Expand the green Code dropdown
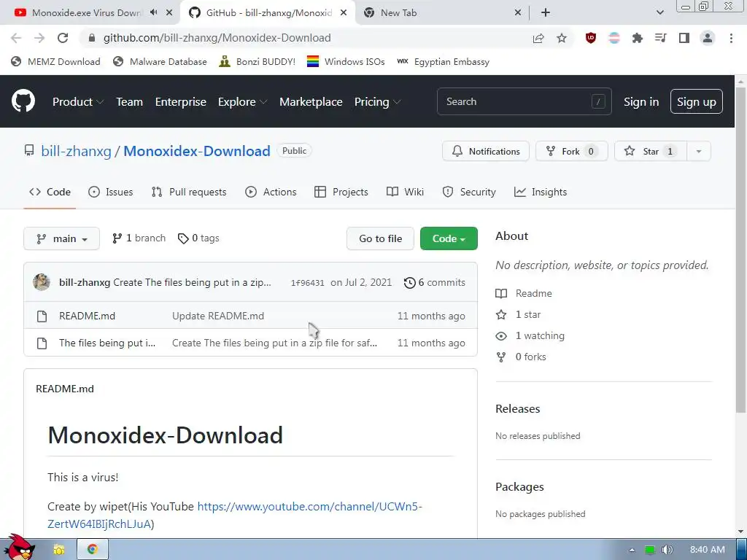This screenshot has height=560, width=747. tap(449, 238)
